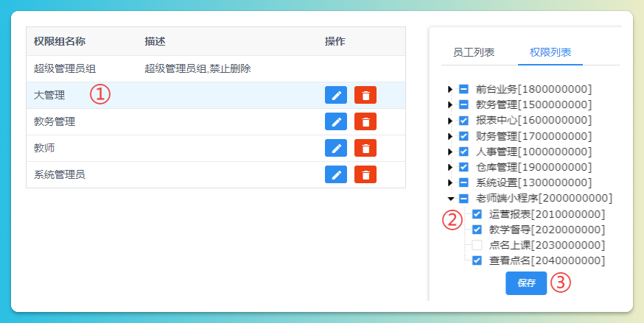
Task: Expand the 仓库管理 tree node
Action: (x=450, y=167)
